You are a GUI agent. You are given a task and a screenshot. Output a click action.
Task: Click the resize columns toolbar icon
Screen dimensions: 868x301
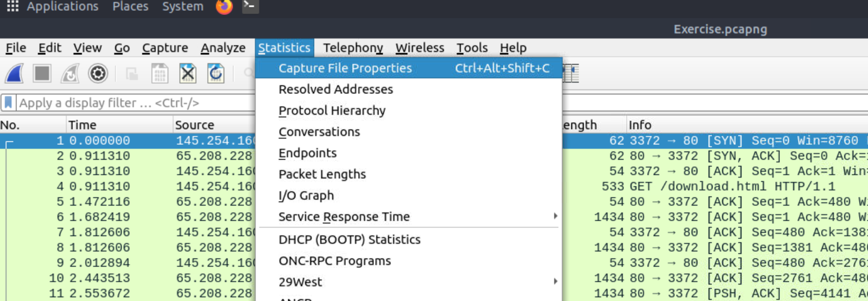[x=571, y=74]
